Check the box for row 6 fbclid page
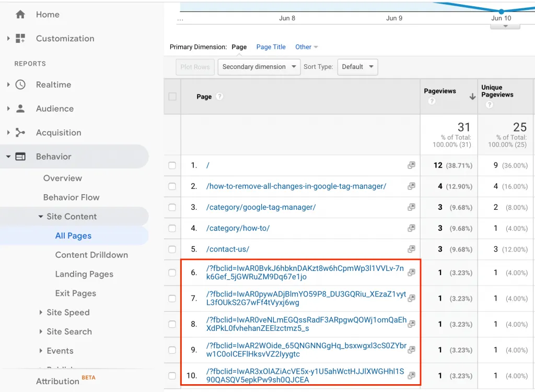The width and height of the screenshot is (535, 392). click(172, 272)
